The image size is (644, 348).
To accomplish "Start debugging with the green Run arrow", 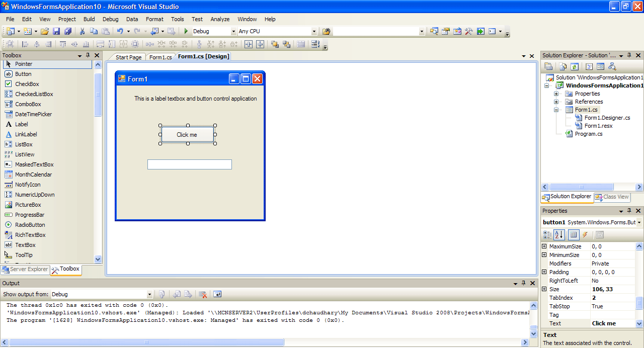I will point(187,31).
